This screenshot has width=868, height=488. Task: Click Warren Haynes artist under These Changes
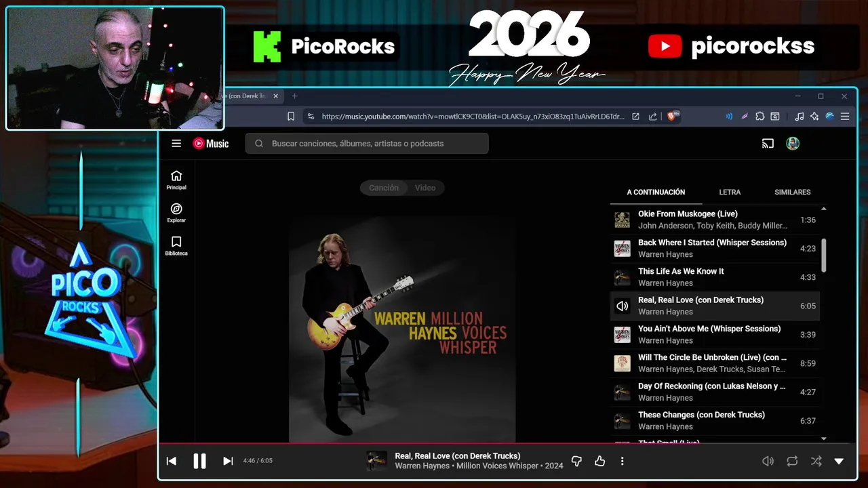point(665,427)
